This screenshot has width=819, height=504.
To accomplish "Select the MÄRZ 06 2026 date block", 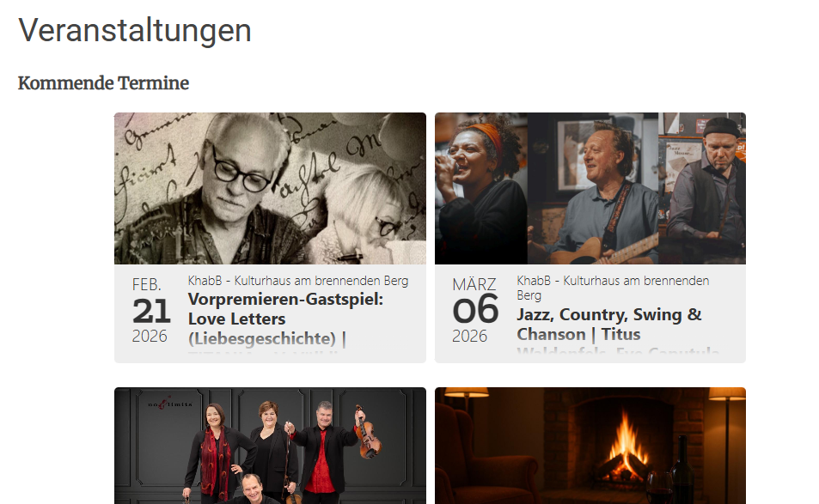I will tap(475, 311).
